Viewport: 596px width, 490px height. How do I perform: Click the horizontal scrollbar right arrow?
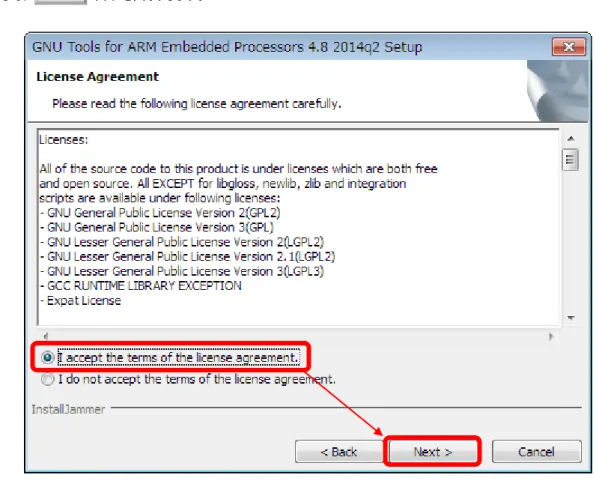click(x=551, y=336)
